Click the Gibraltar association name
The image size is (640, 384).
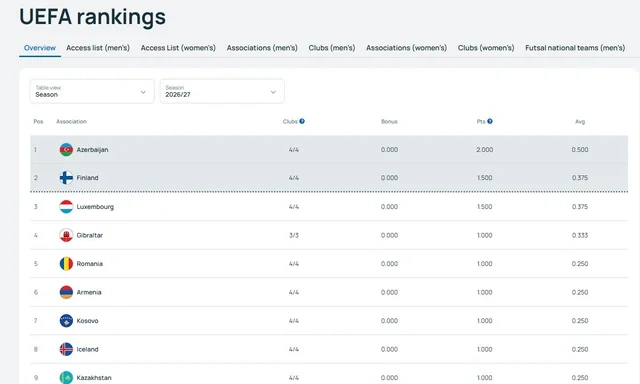coord(89,235)
